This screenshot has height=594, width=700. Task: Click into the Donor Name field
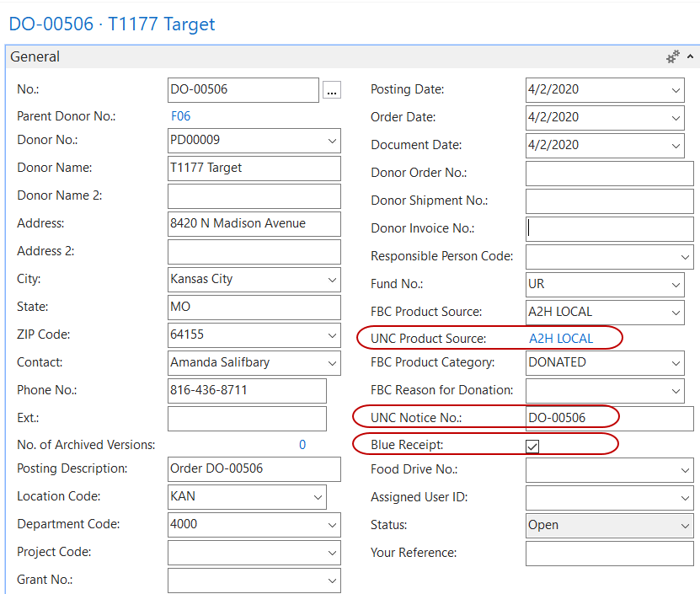pyautogui.click(x=254, y=169)
